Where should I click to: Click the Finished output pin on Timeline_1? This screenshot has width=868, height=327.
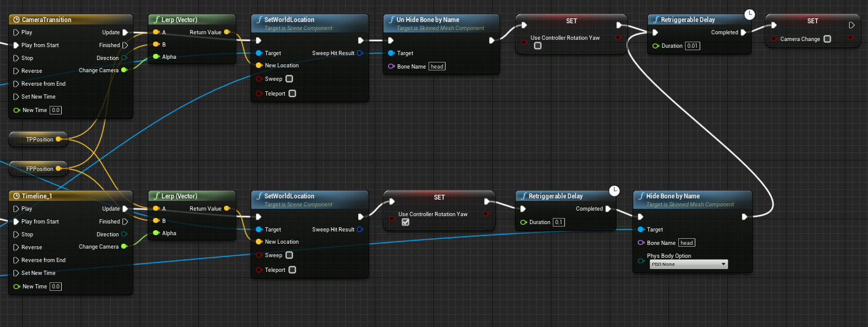coord(125,222)
